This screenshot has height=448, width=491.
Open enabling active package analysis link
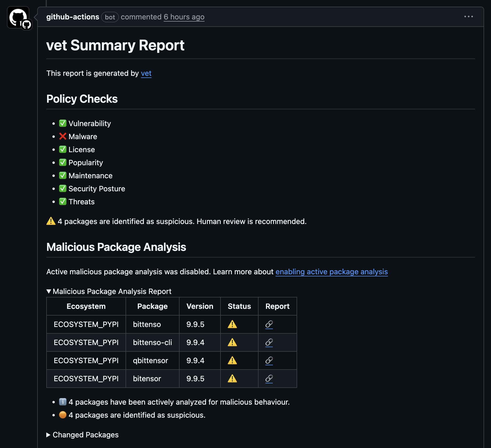click(x=331, y=272)
